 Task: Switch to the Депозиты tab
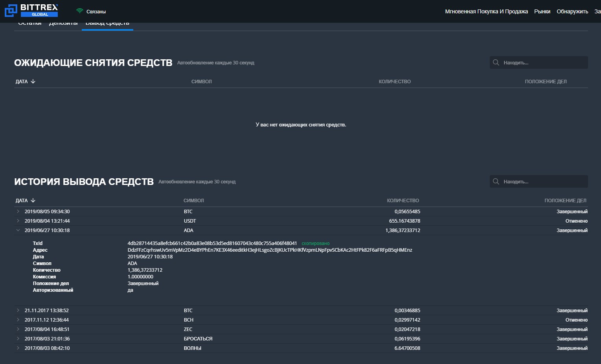(x=63, y=24)
